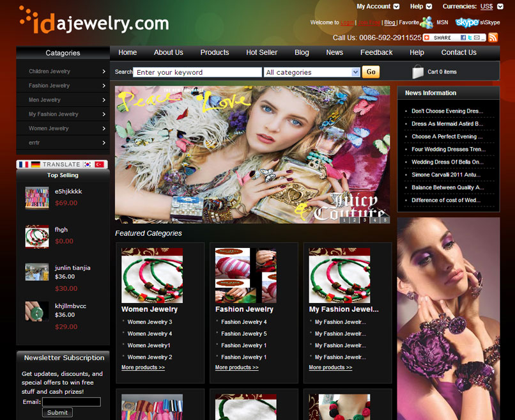The height and width of the screenshot is (420, 515).
Task: Click the red Login link
Action: 347,22
